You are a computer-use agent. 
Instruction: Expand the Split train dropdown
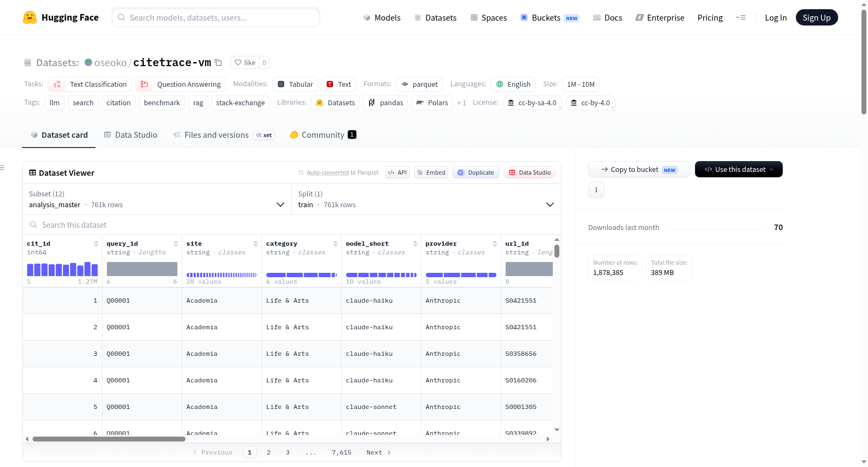[426, 199]
